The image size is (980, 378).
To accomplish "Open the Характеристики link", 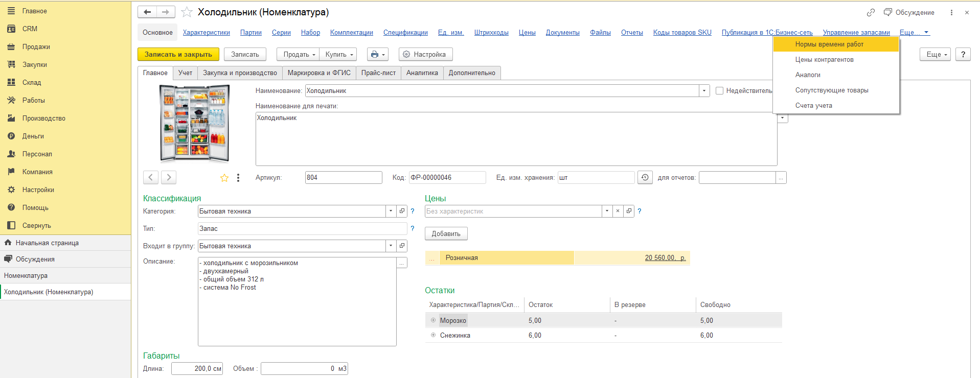I will 207,32.
